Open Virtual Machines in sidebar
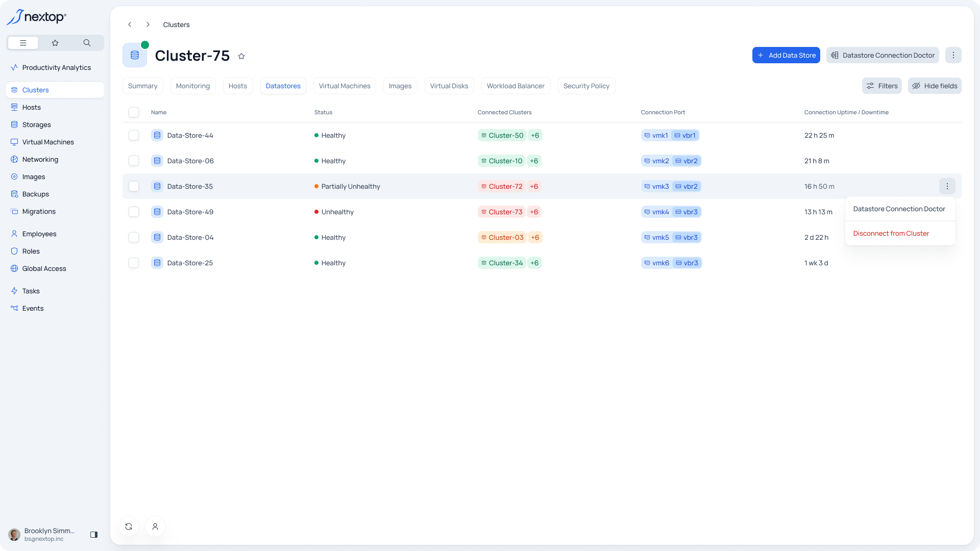 (x=55, y=142)
